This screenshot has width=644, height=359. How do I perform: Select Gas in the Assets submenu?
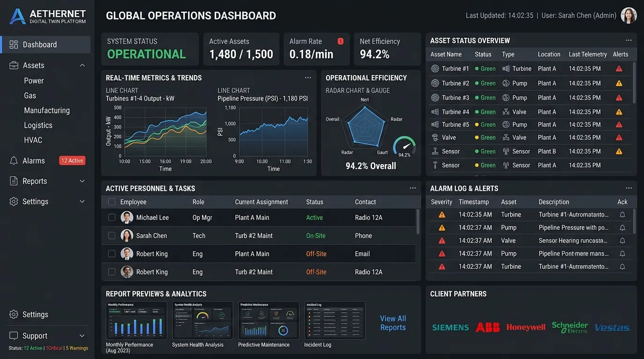pyautogui.click(x=30, y=95)
